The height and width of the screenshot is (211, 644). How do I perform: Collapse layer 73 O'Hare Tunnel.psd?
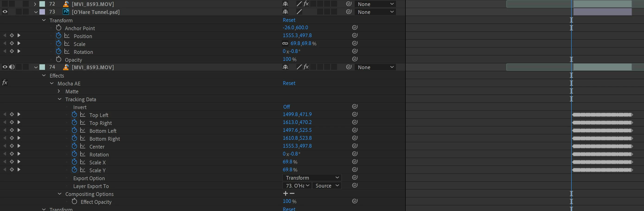(x=36, y=12)
